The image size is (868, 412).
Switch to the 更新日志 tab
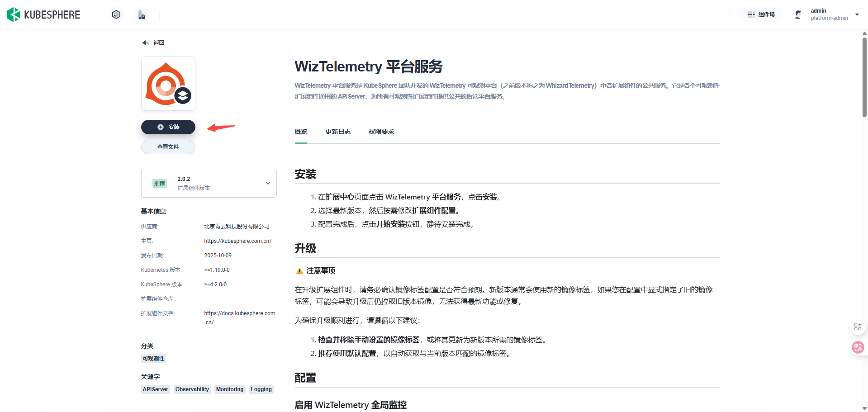coord(338,132)
